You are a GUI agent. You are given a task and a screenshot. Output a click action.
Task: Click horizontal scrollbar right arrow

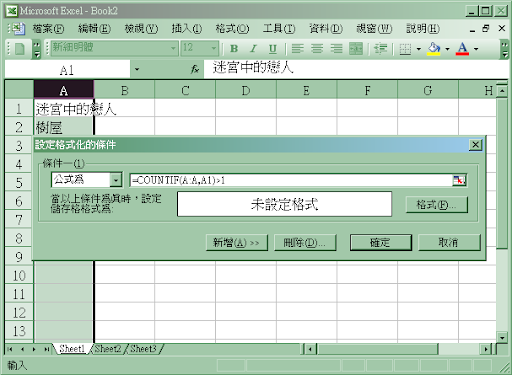(x=486, y=349)
